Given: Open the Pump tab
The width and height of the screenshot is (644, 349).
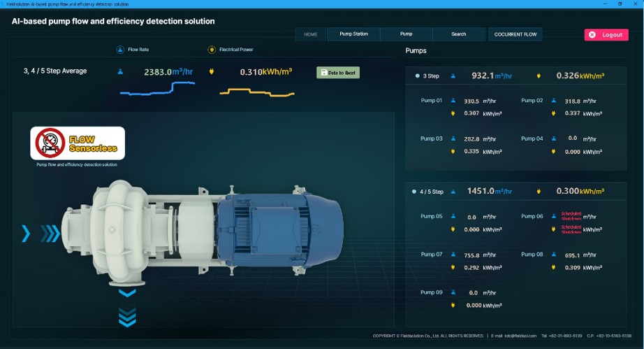Looking at the screenshot, I should [407, 34].
